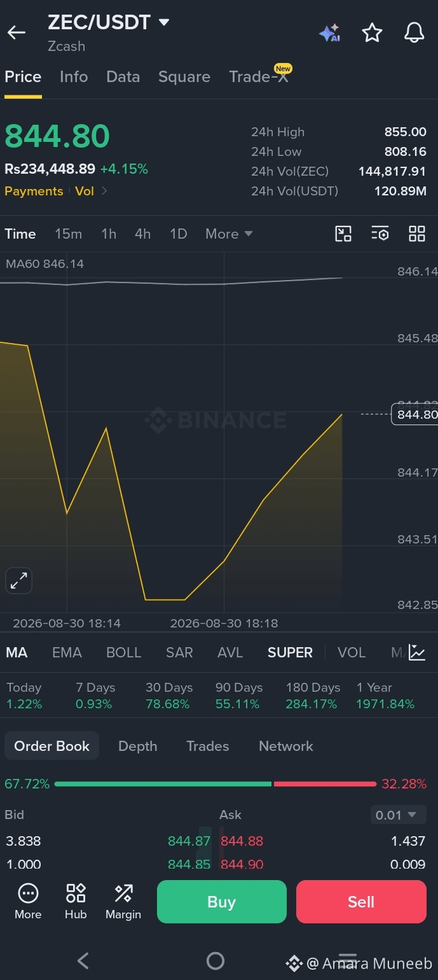
Task: Tap the 7 Days 0.93% change
Action: [95, 696]
